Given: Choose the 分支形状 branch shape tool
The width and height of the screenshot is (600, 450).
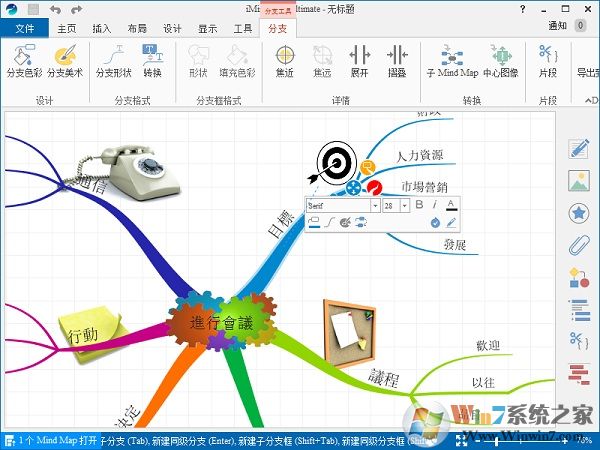Looking at the screenshot, I should tap(114, 61).
